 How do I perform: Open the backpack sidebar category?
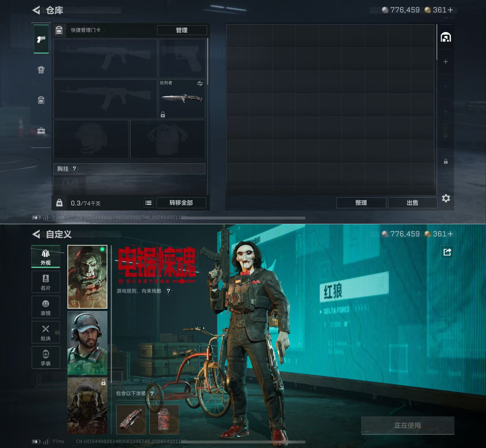pos(41,70)
